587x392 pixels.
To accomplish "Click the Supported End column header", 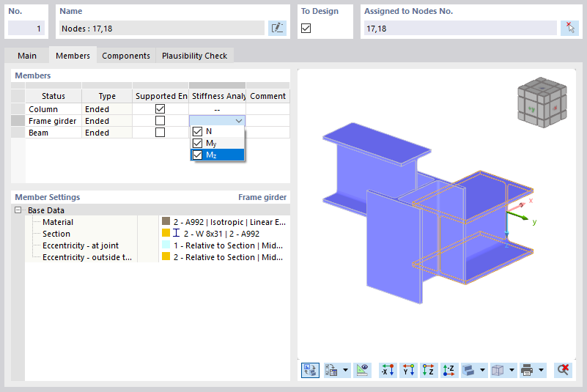I will [160, 96].
